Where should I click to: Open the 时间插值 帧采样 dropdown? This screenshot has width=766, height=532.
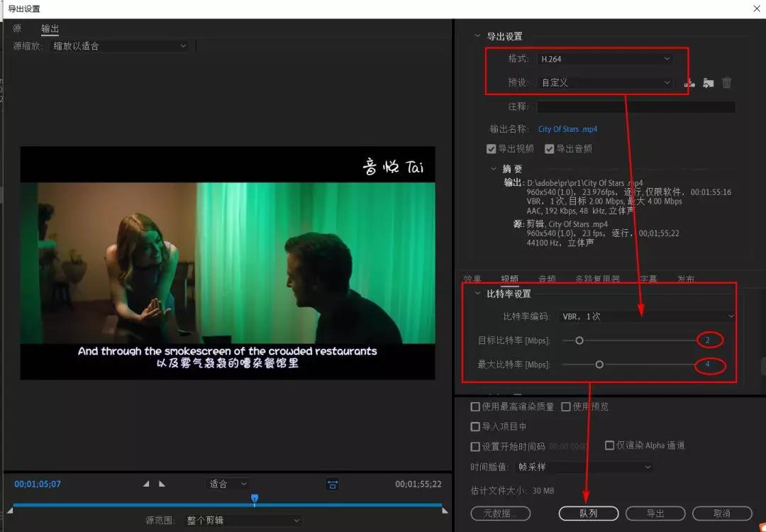pos(584,467)
